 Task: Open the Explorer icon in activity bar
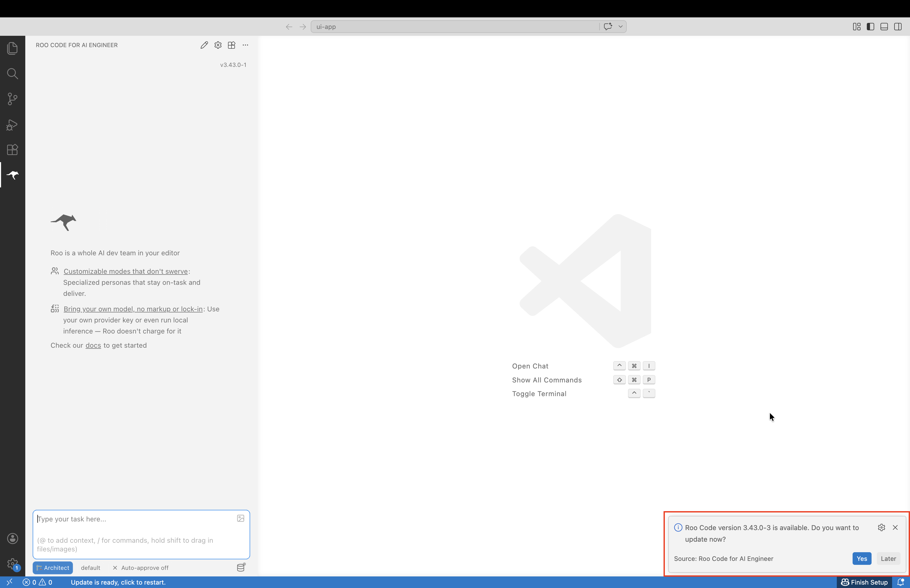[x=12, y=48]
